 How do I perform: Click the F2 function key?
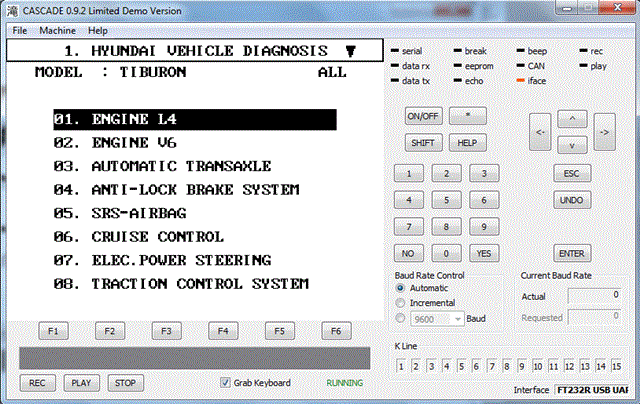[x=110, y=331]
